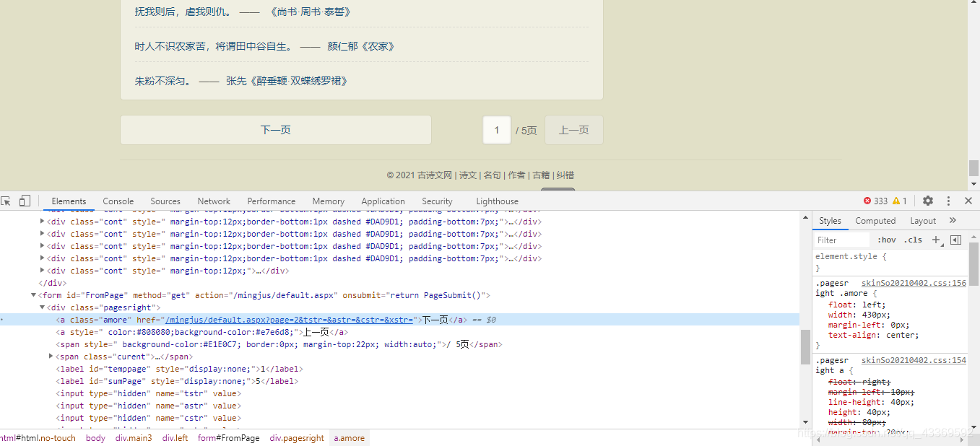
Task: Open the 颜仁郁《农家》 source link
Action: click(x=361, y=46)
